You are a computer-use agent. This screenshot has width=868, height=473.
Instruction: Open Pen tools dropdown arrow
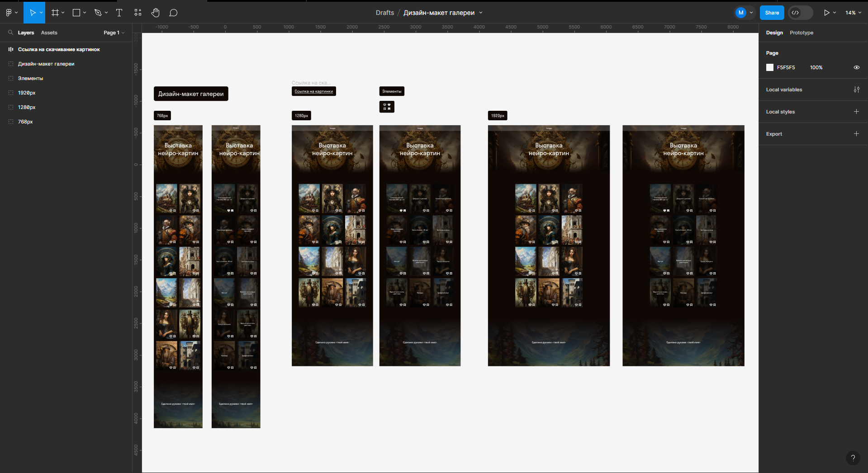pyautogui.click(x=106, y=13)
